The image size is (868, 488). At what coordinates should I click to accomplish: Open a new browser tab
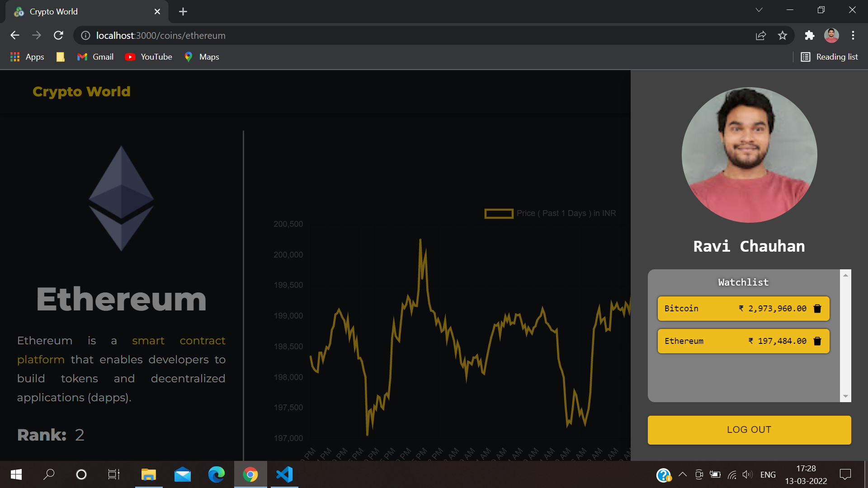coord(183,12)
